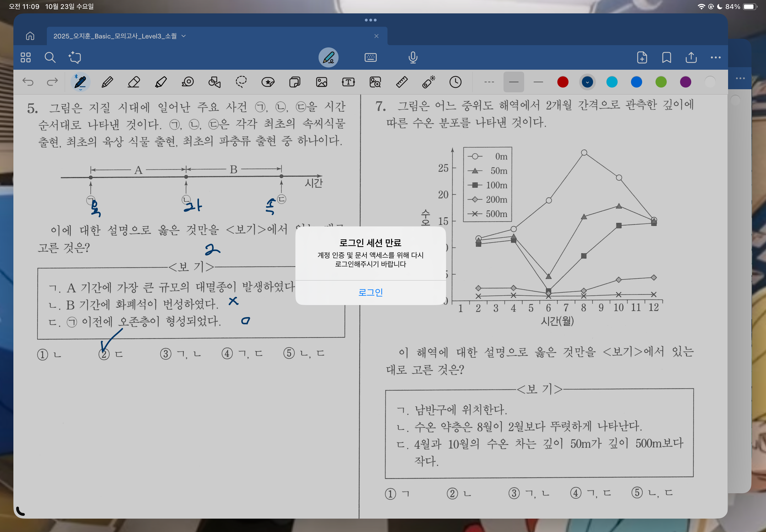The width and height of the screenshot is (766, 532).
Task: Select the highlighter tool
Action: coord(161,82)
